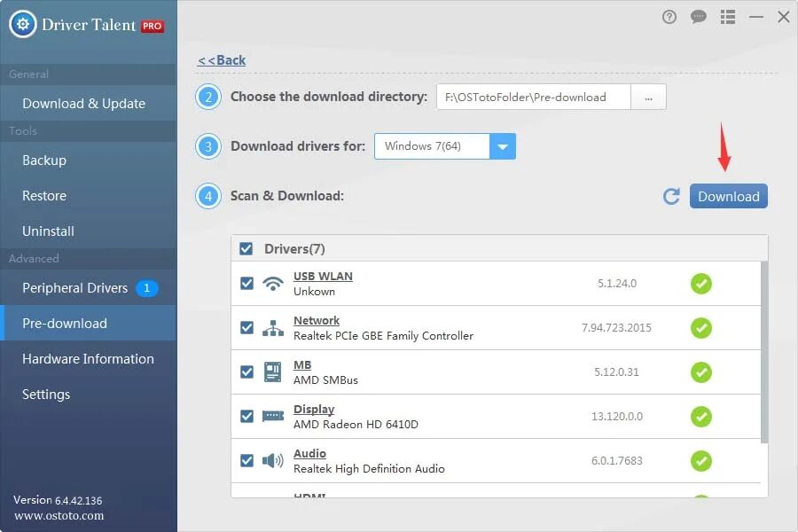Click the Download button
The width and height of the screenshot is (798, 532).
pos(728,197)
